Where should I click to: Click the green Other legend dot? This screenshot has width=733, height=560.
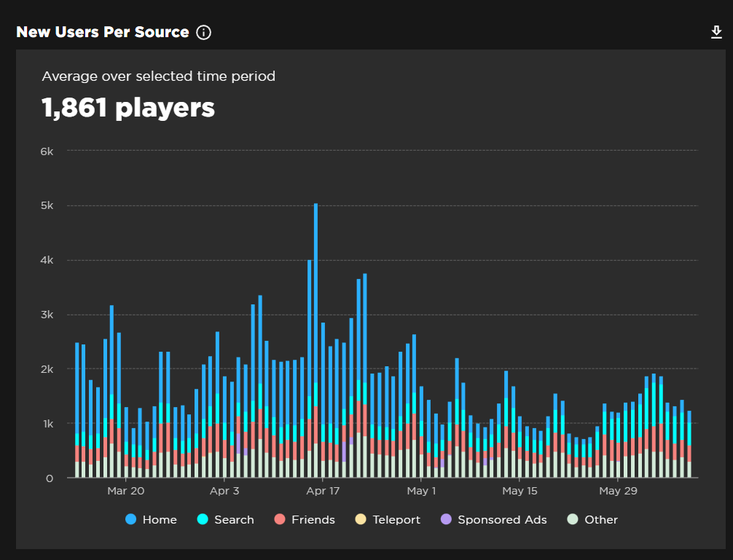(x=573, y=519)
